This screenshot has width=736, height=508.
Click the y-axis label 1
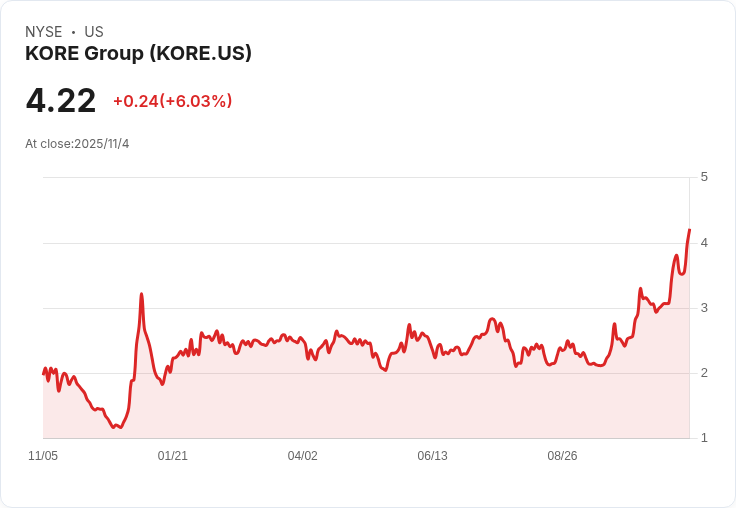click(704, 437)
